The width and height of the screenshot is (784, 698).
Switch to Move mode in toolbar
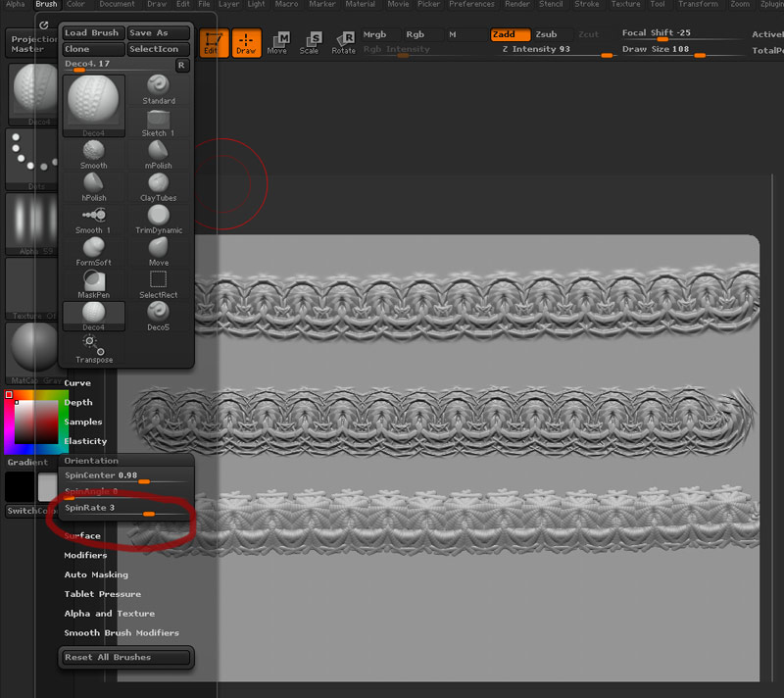point(277,42)
